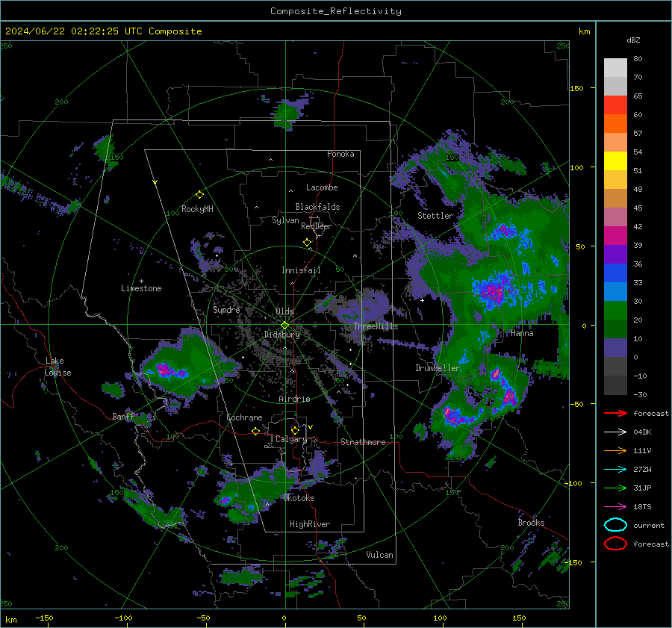Click the Airdrie label
Viewport: 672px width, 628px height.
pyautogui.click(x=294, y=399)
